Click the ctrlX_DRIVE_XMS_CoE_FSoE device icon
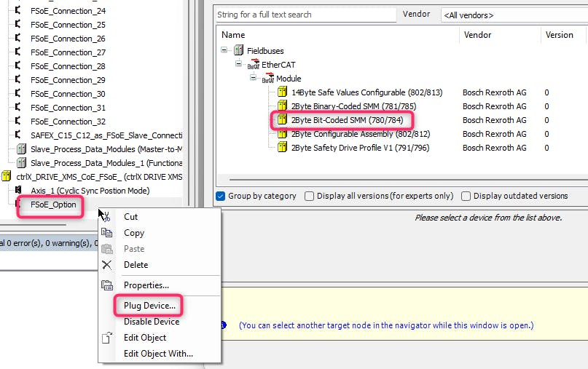The width and height of the screenshot is (588, 369). (x=7, y=177)
